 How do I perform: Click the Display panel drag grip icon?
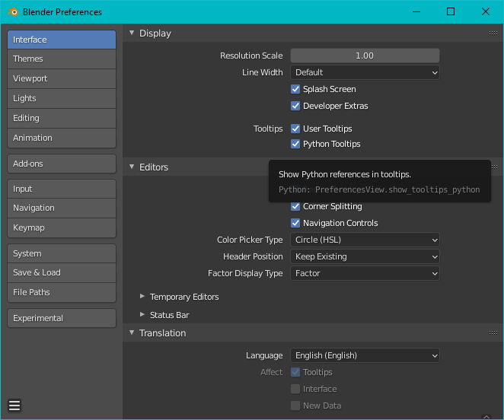(x=493, y=33)
